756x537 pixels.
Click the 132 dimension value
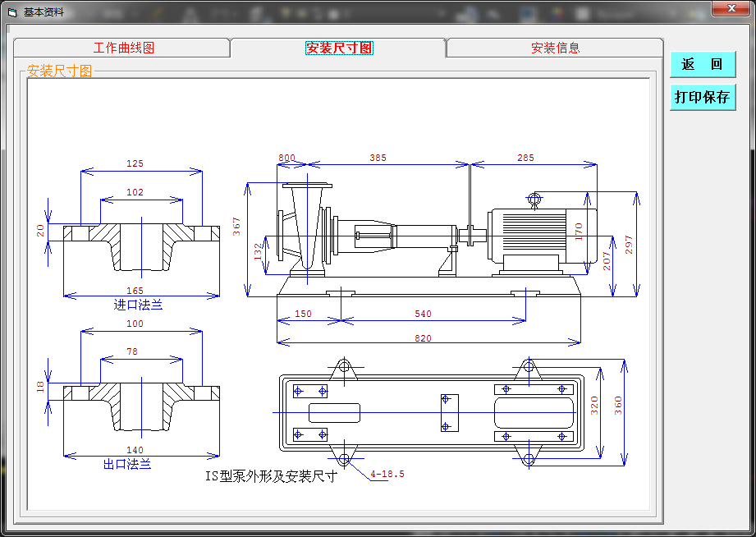(x=258, y=251)
